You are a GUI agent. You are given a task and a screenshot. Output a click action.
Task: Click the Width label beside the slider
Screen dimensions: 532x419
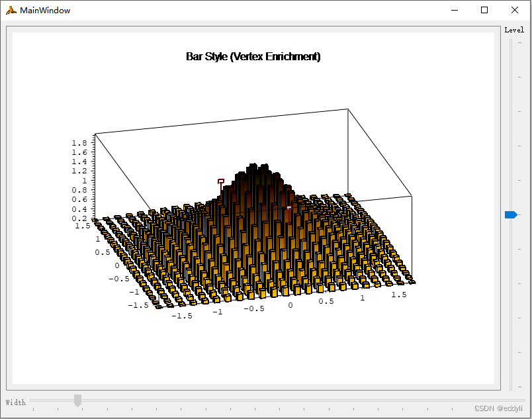coord(15,402)
